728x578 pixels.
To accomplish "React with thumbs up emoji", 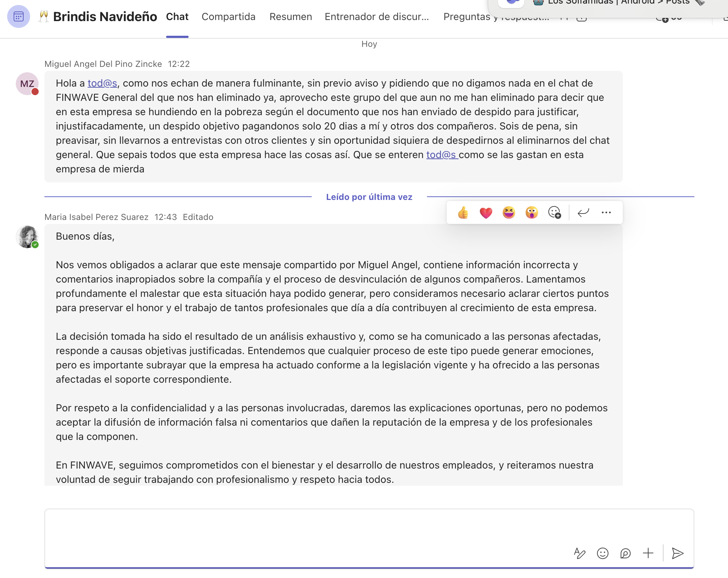I will (463, 213).
